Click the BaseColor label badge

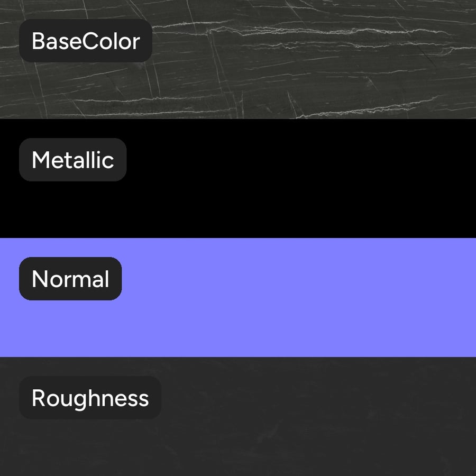click(x=86, y=41)
